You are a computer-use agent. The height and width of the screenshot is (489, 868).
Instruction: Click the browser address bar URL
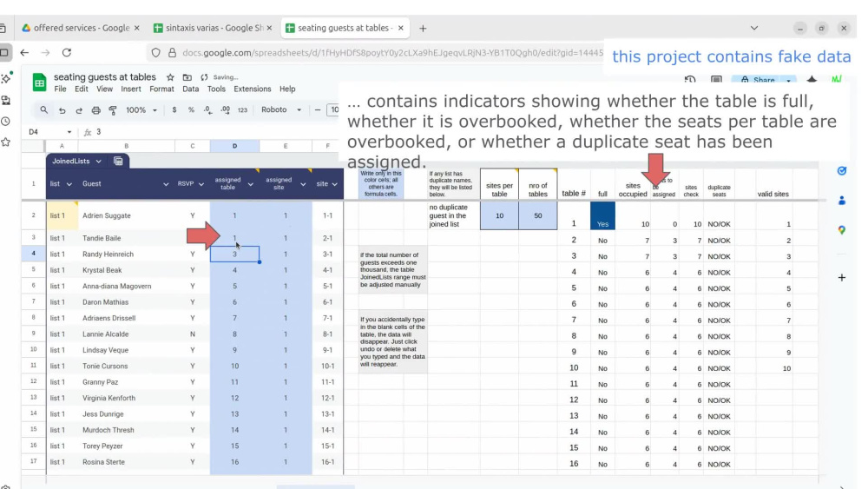[392, 53]
